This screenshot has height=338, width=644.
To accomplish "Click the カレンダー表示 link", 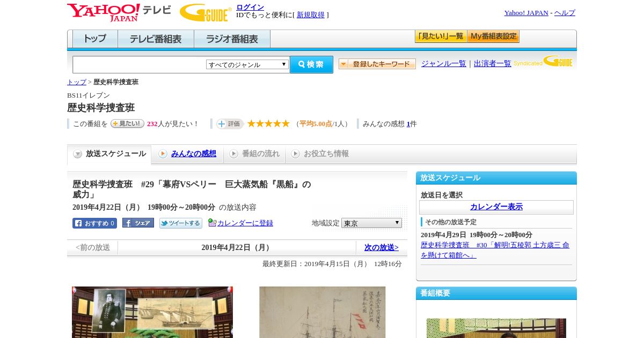I will 496,207.
